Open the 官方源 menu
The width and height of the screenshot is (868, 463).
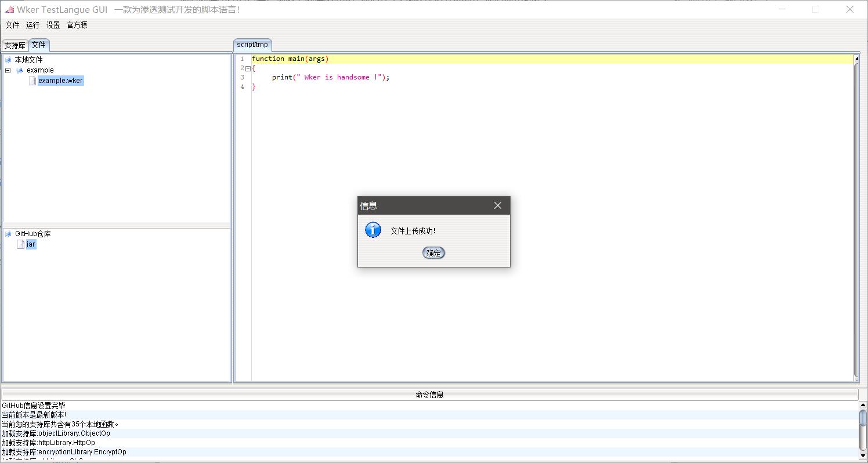pos(77,25)
